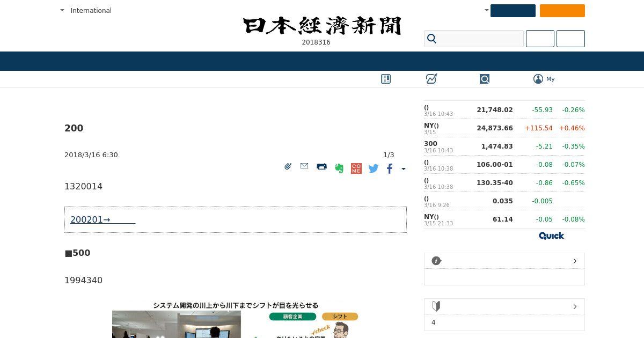Open the chart with arrow icon

pos(431,79)
